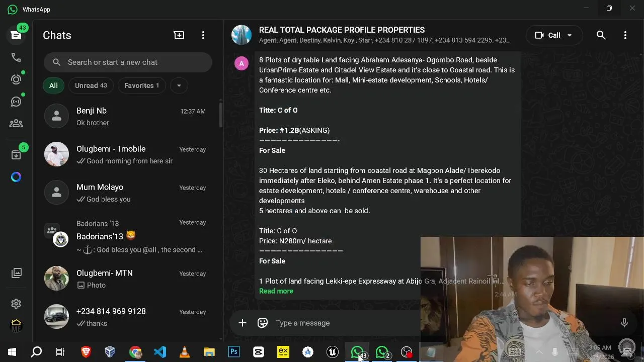Select the Unread 43 filter tab
644x362 pixels.
91,85
